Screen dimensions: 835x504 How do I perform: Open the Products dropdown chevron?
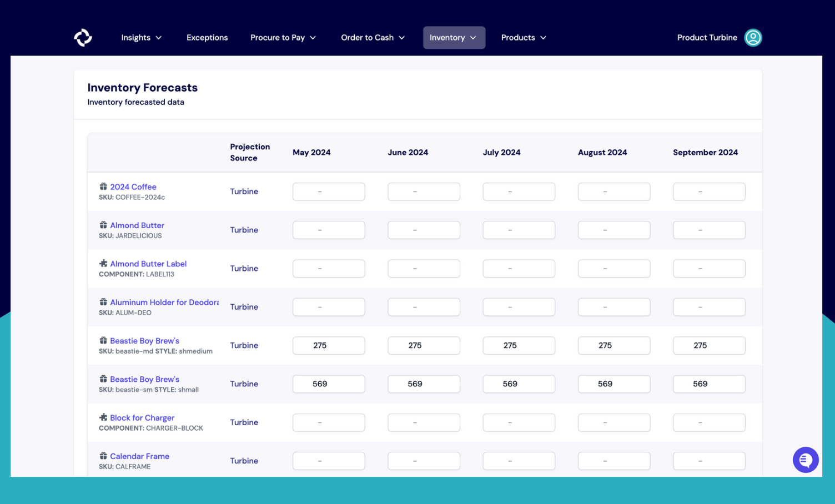pyautogui.click(x=542, y=37)
